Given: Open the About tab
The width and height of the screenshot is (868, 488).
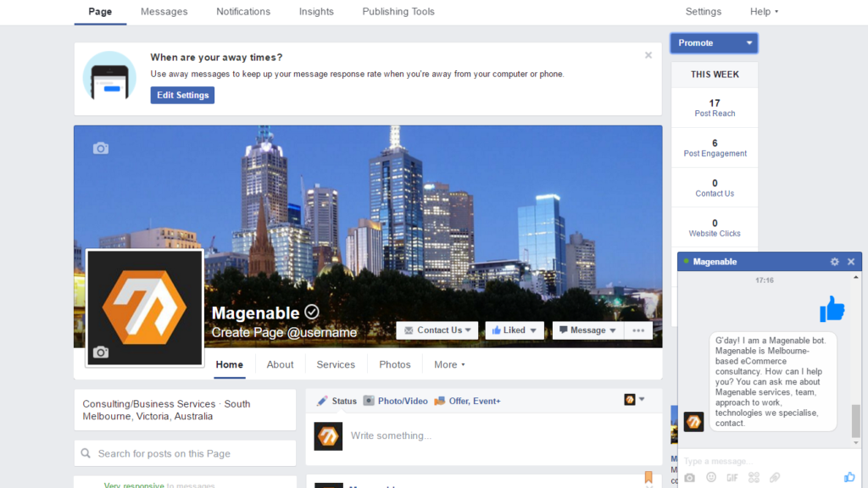Looking at the screenshot, I should (280, 364).
